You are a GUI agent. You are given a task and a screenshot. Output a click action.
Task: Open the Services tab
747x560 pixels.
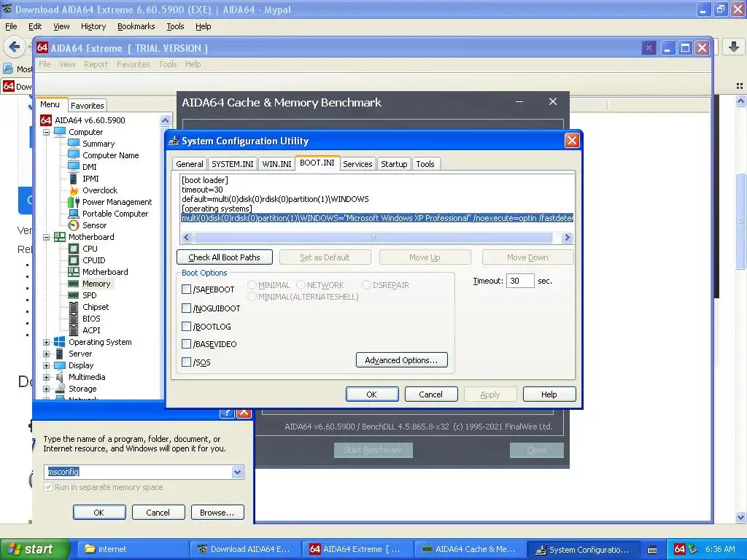click(x=357, y=164)
